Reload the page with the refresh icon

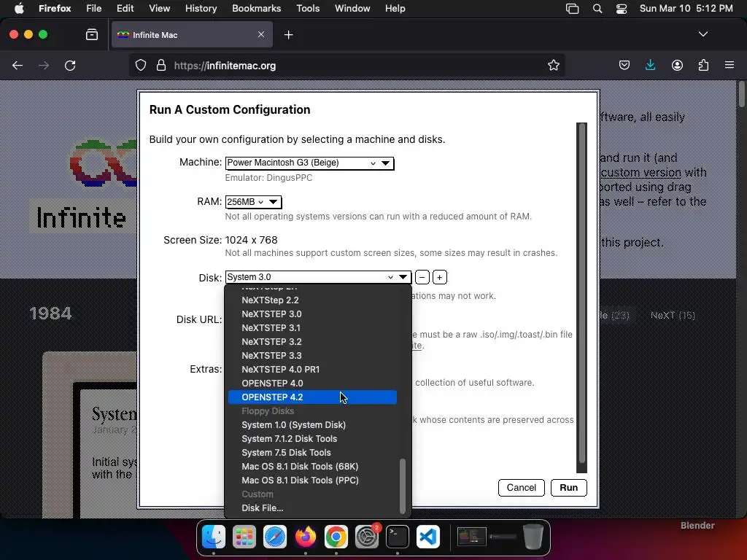click(70, 65)
